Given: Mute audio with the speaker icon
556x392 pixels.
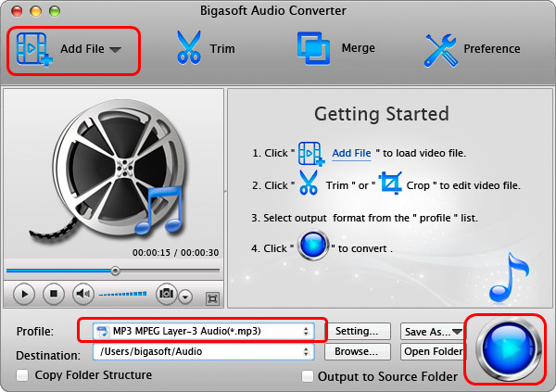Looking at the screenshot, I should click(x=83, y=294).
